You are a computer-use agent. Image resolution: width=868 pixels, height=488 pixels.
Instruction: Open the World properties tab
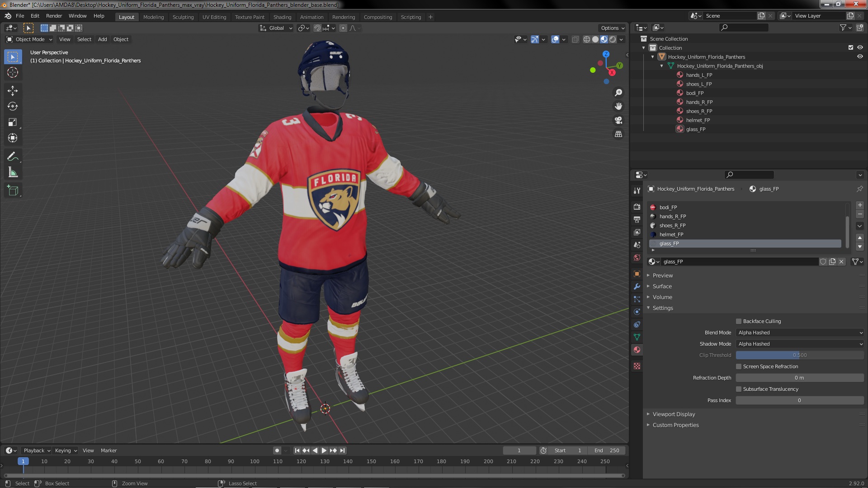pyautogui.click(x=637, y=258)
